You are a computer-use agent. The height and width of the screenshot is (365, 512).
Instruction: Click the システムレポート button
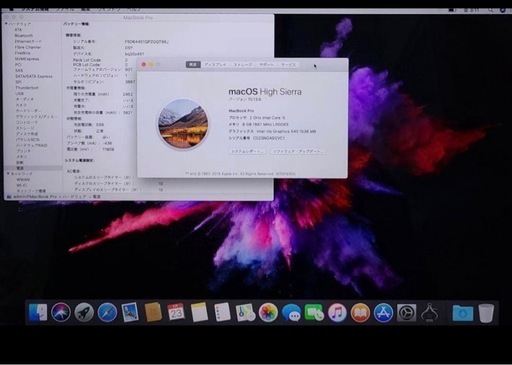click(x=247, y=151)
